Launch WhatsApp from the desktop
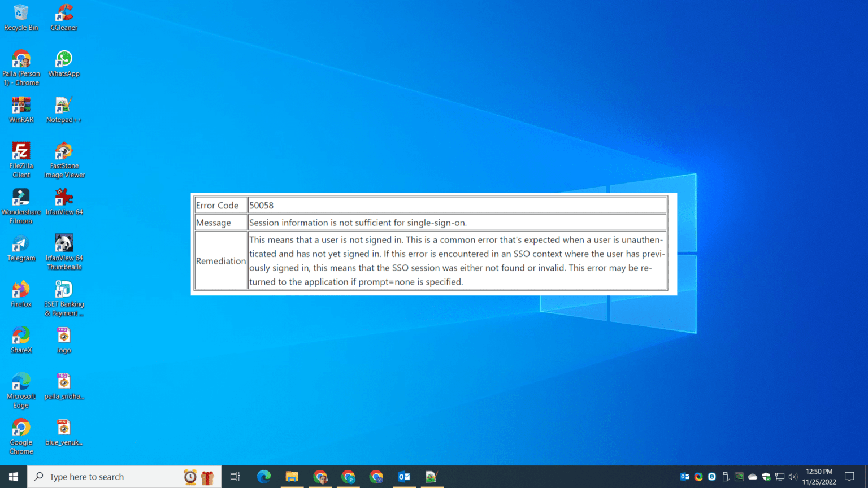 (63, 59)
